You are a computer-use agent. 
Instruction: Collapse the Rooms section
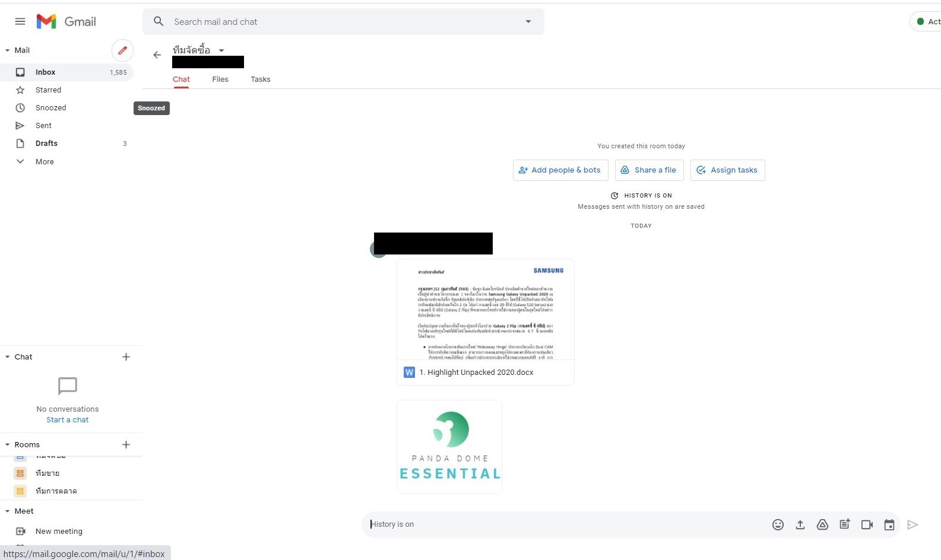pyautogui.click(x=8, y=445)
